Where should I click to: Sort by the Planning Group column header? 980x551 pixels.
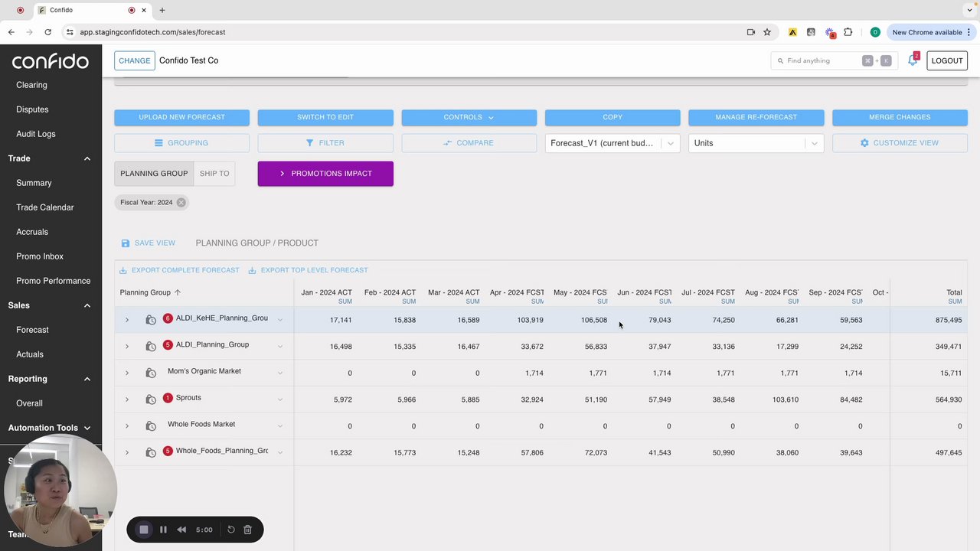[x=145, y=292]
